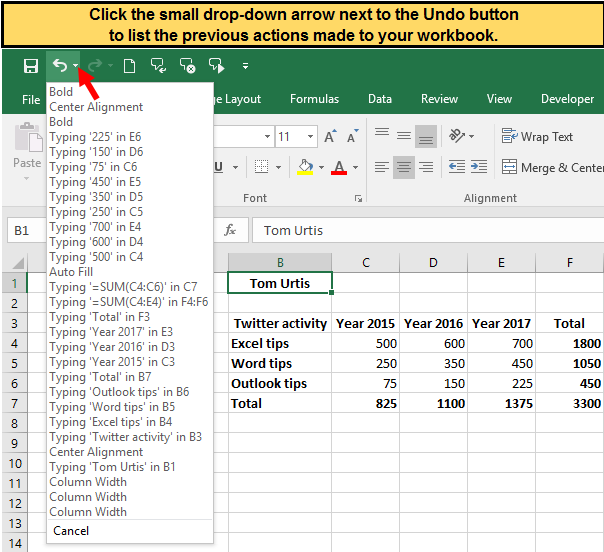Click Cancel at bottom of undo list

click(x=71, y=531)
